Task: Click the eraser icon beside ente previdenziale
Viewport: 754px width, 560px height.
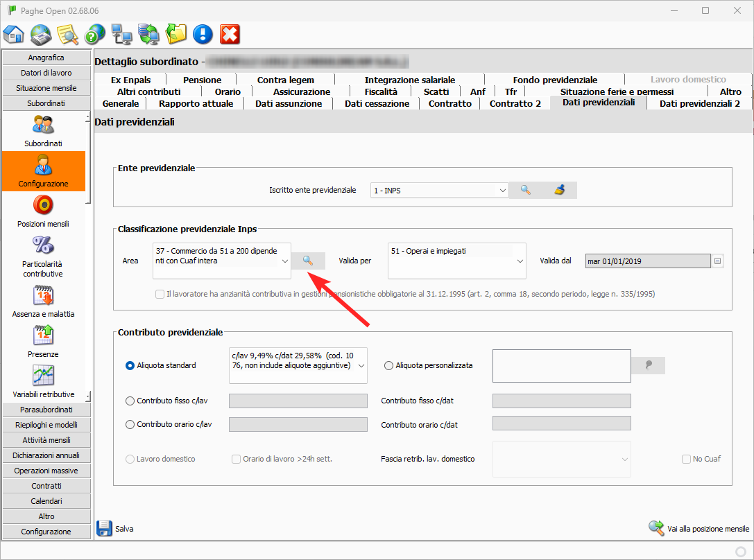Action: pos(559,190)
